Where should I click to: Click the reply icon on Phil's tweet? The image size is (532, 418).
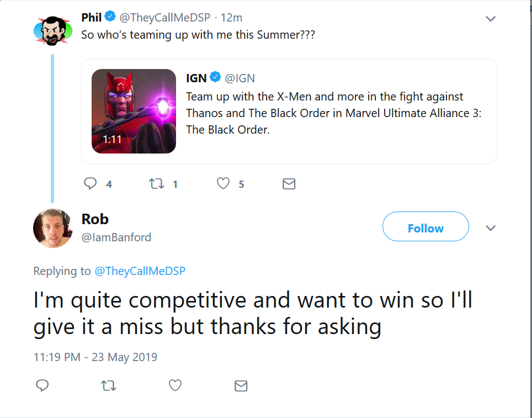click(x=91, y=183)
